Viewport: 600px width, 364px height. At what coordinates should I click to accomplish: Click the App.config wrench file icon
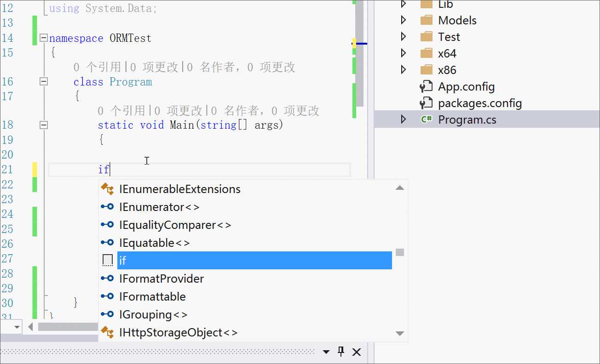click(427, 86)
